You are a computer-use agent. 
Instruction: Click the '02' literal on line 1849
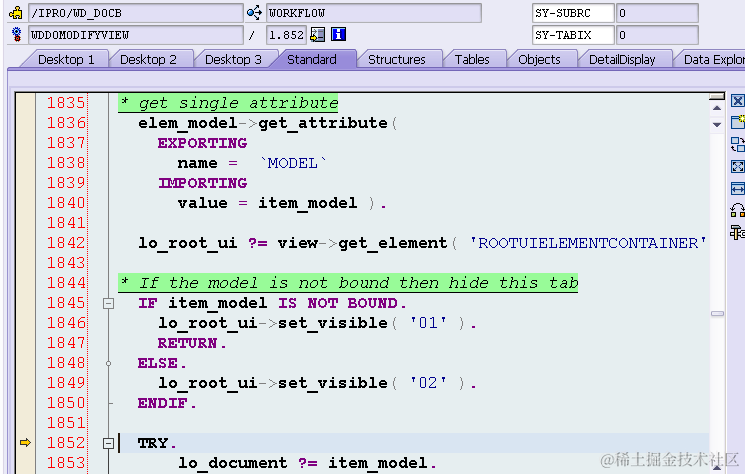pyautogui.click(x=428, y=383)
